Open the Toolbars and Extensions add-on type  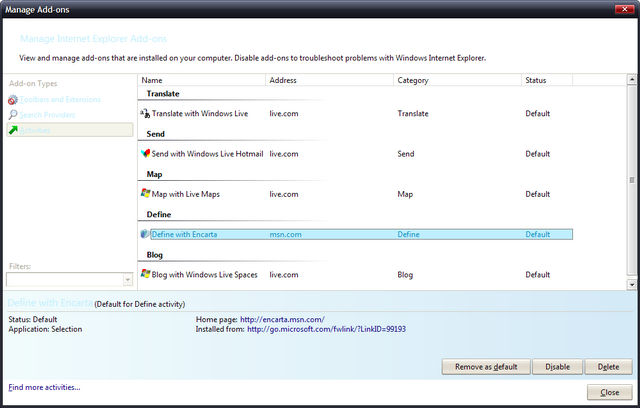pyautogui.click(x=60, y=100)
